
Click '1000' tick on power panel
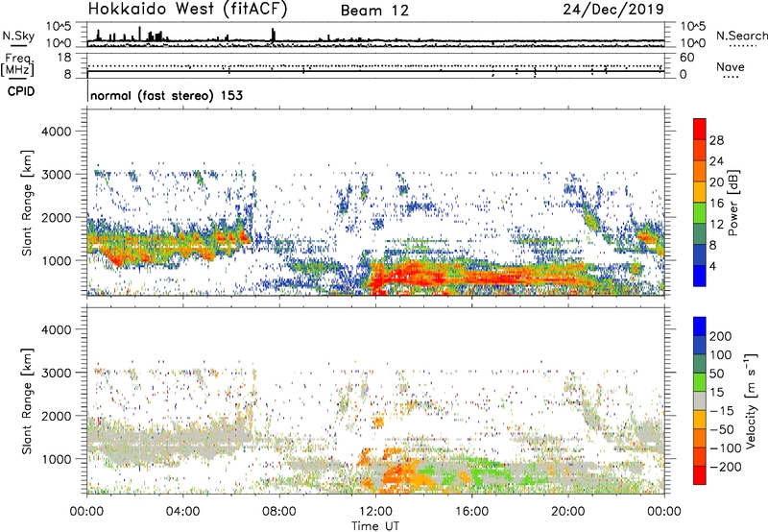(57, 260)
